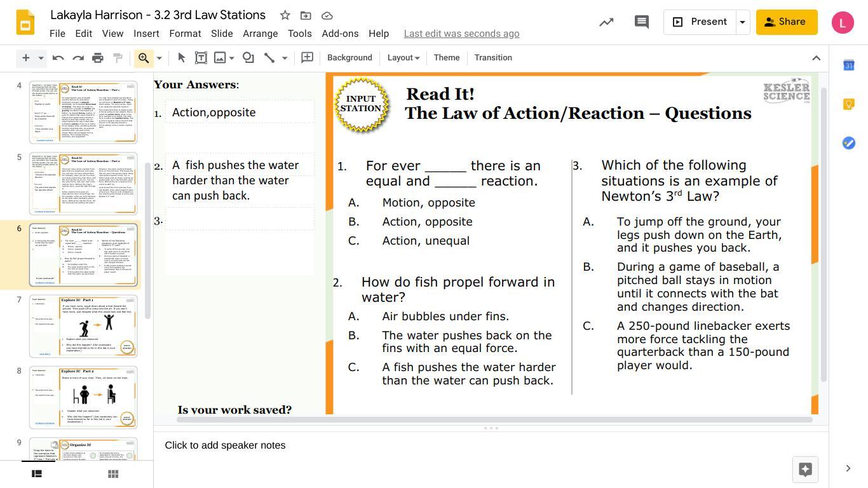
Task: Select the line tool
Action: click(269, 58)
